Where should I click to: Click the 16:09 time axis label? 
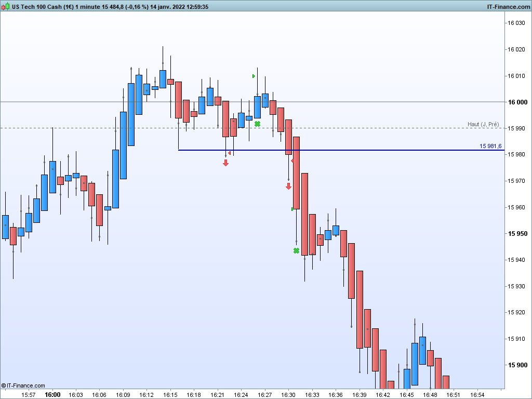123,395
